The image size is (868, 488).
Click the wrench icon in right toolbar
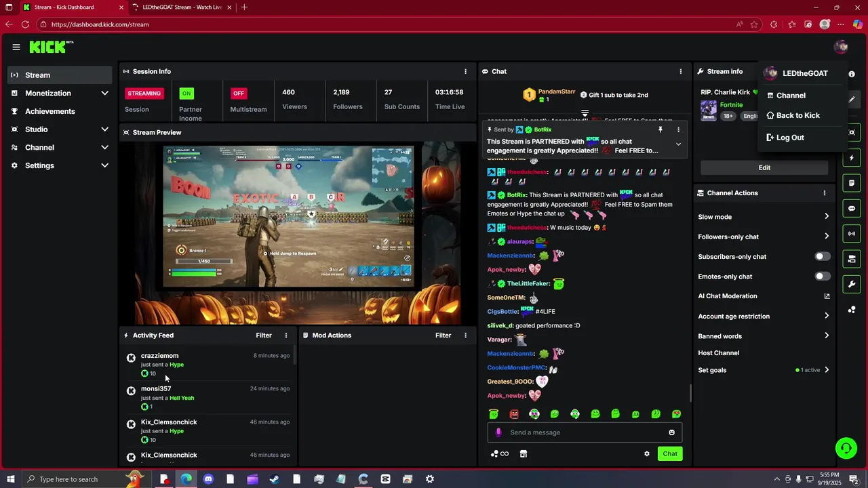[x=852, y=284]
